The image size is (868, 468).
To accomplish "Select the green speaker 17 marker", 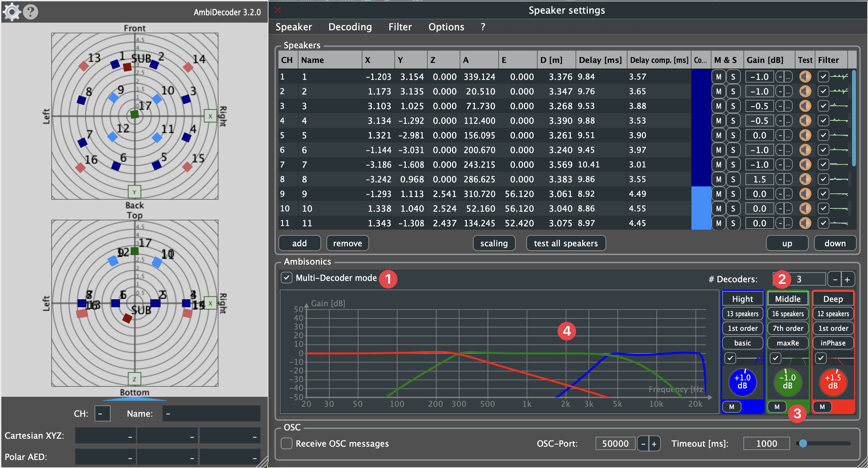I will tap(135, 114).
